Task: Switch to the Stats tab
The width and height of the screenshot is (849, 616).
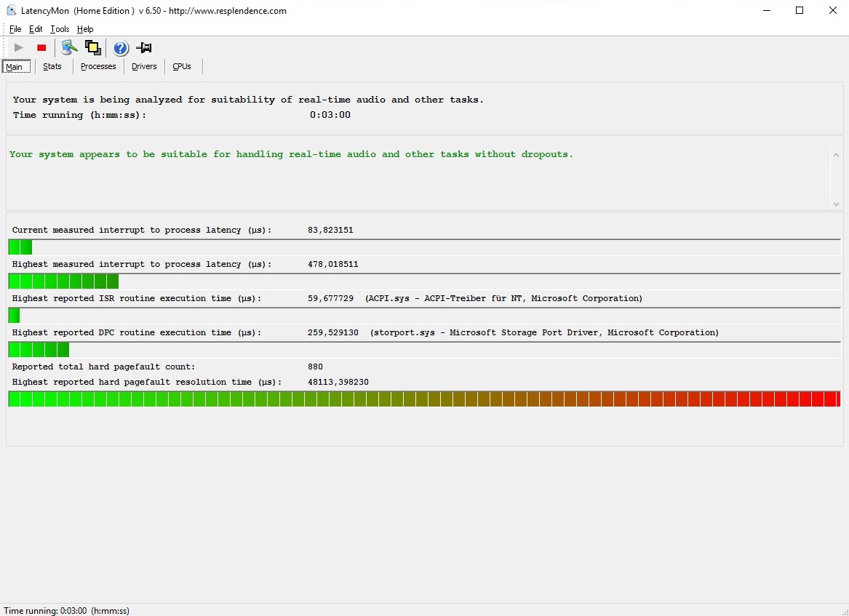Action: (x=52, y=67)
